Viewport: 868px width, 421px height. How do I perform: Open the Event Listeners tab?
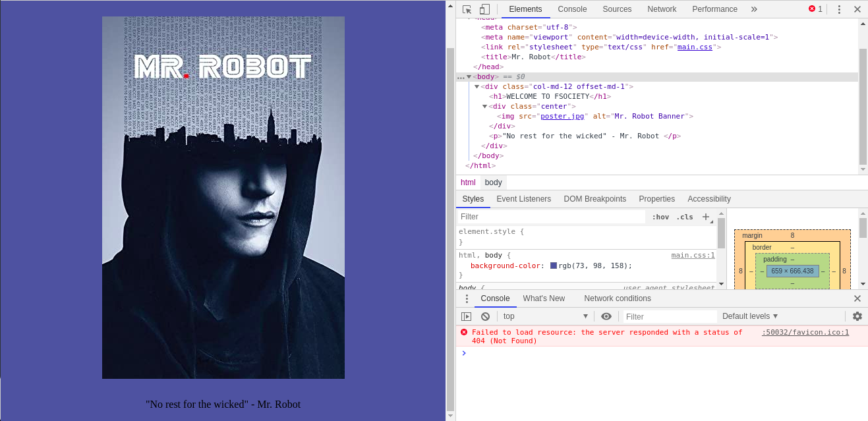[523, 199]
